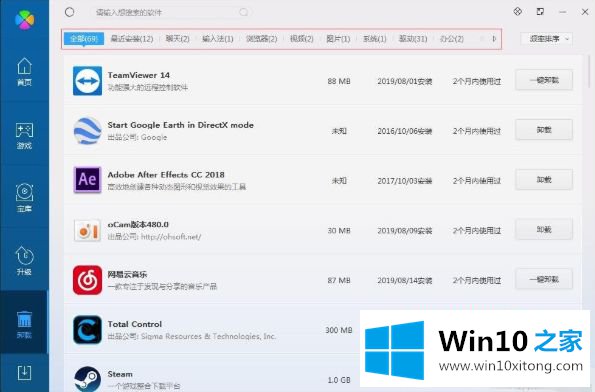Click the vertical scrollbar of the software list
The height and width of the screenshot is (392, 595).
pyautogui.click(x=589, y=71)
